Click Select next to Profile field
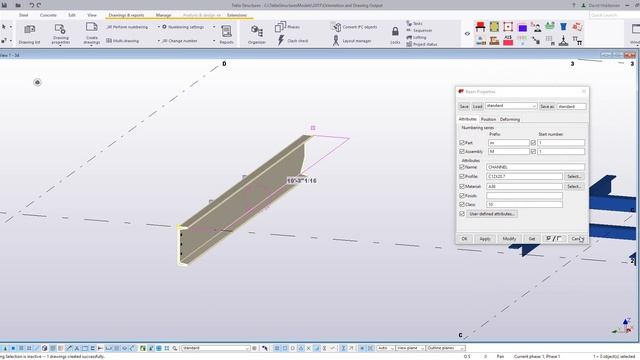This screenshot has width=640, height=360. [574, 176]
